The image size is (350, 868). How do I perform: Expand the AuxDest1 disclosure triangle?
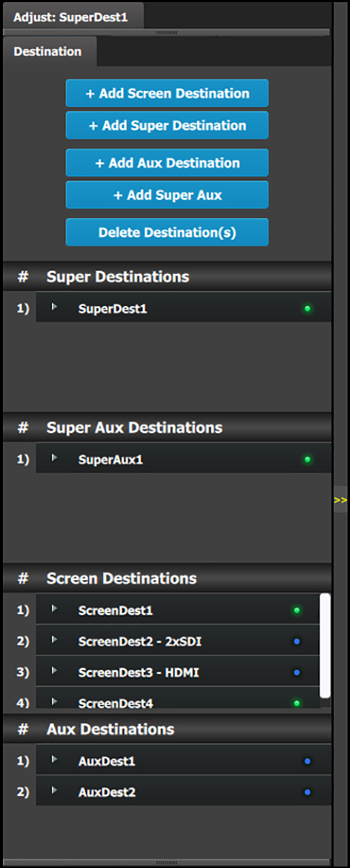tap(54, 759)
